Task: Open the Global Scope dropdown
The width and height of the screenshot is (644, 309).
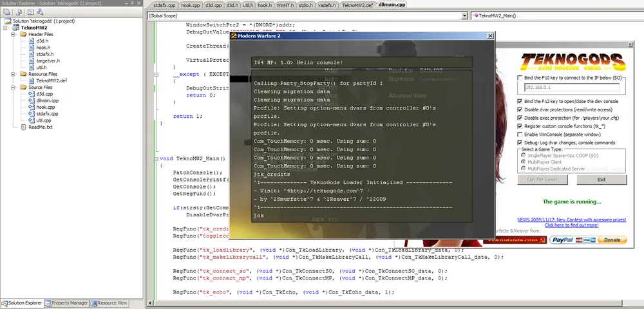Action: 464,15
